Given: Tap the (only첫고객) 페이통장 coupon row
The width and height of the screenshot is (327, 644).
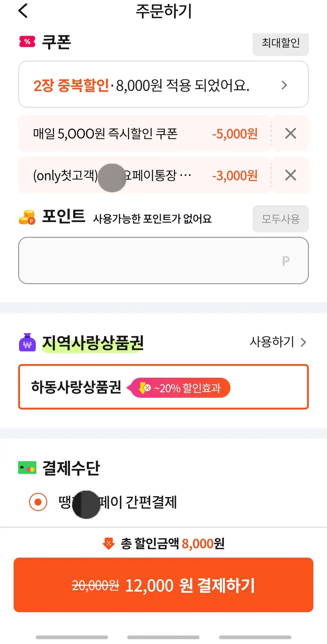Looking at the screenshot, I should [143, 175].
